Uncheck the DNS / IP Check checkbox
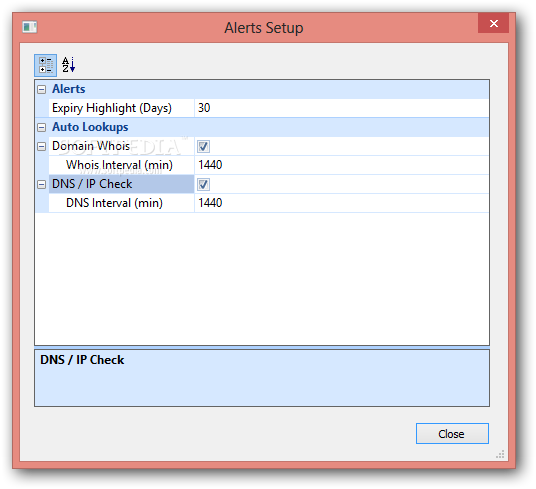Viewport: 536px width, 489px height. [203, 185]
